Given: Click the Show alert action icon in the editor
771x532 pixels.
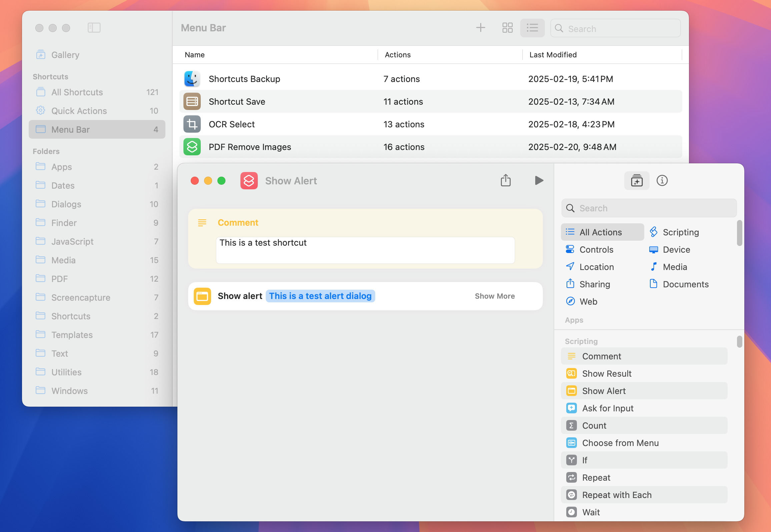Looking at the screenshot, I should click(x=202, y=296).
